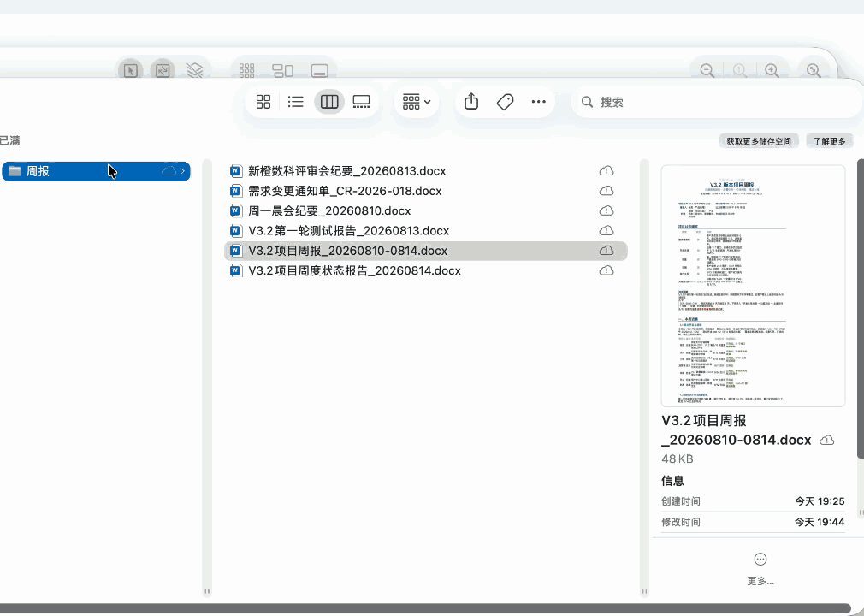The height and width of the screenshot is (616, 864).
Task: Click zoom-to-fit icon in background window
Action: [814, 70]
